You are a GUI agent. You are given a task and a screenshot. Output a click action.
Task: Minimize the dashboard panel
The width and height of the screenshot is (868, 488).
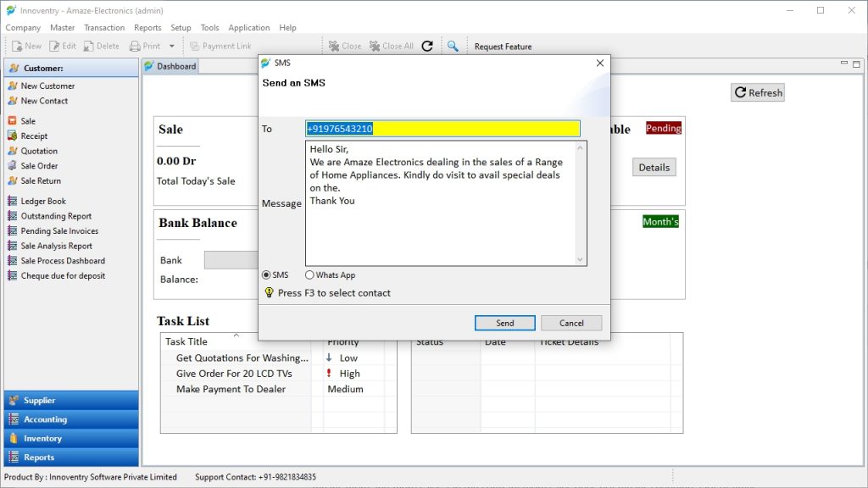pos(844,64)
